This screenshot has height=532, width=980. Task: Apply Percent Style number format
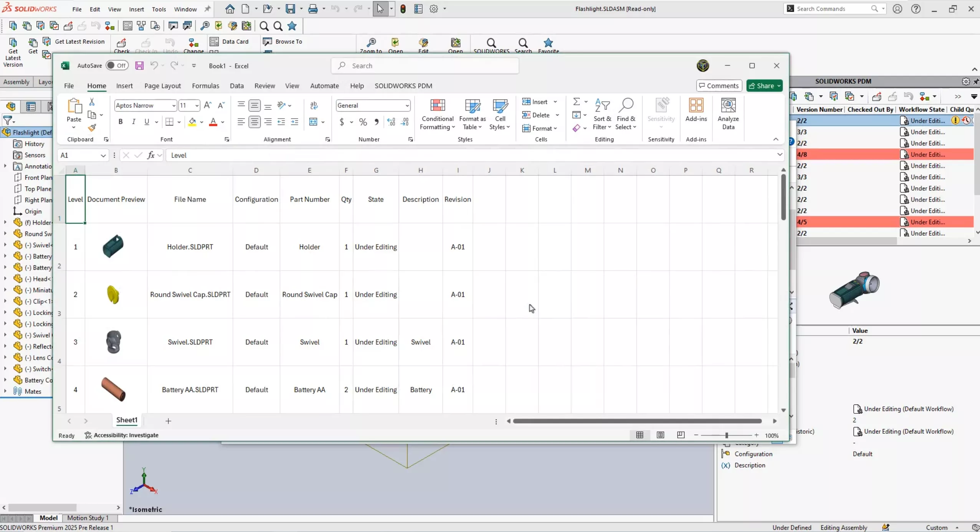click(x=363, y=122)
